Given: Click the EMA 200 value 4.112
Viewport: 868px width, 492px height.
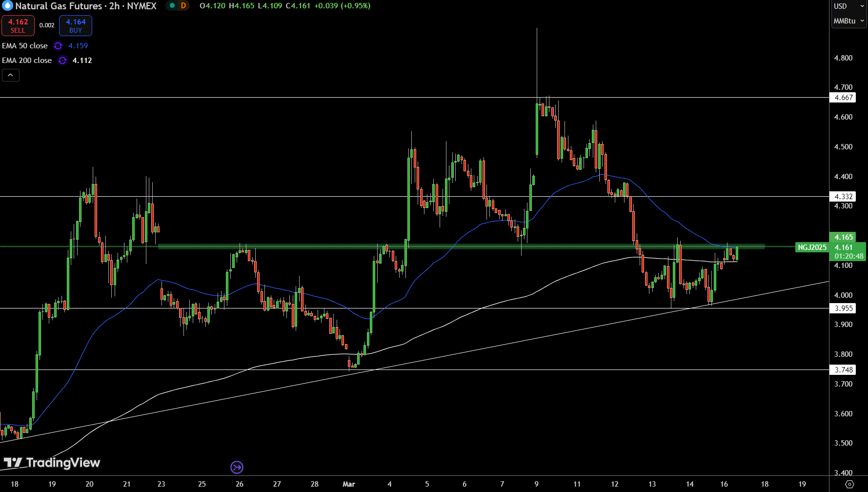Looking at the screenshot, I should coord(82,61).
